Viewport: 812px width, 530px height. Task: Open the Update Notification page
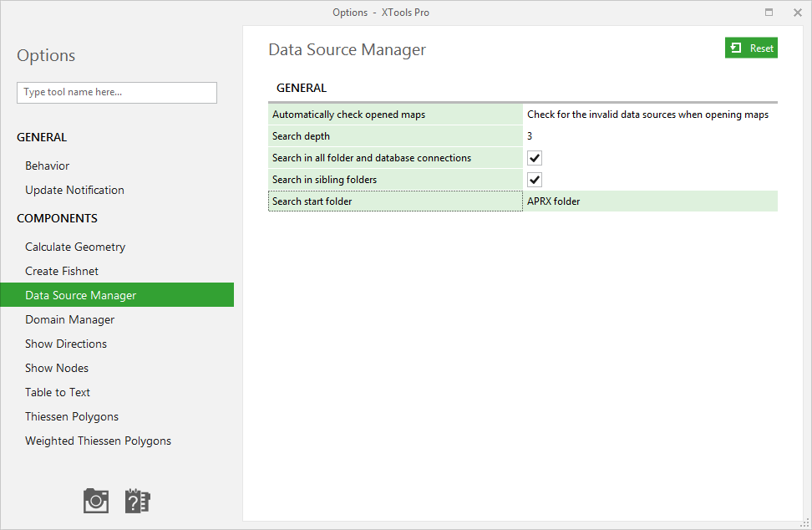tap(74, 190)
